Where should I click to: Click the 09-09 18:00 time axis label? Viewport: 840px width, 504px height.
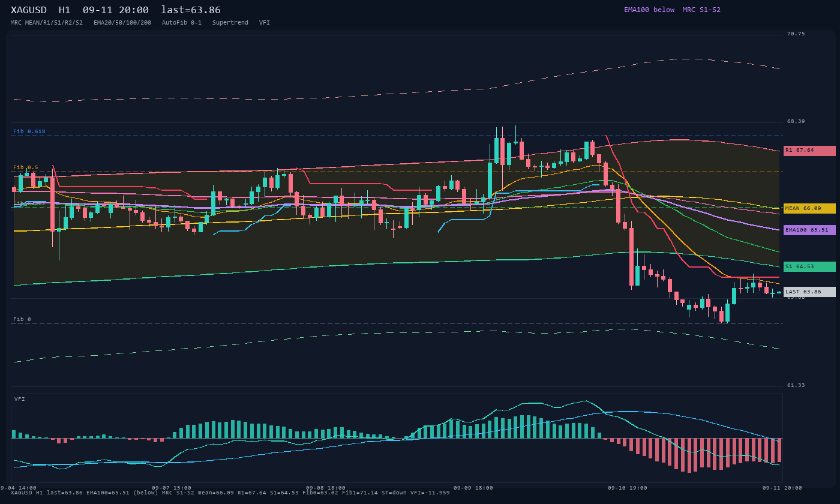click(473, 488)
